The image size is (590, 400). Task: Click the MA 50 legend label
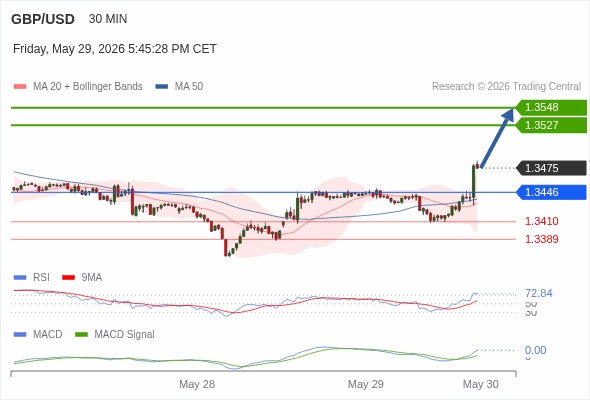(189, 87)
